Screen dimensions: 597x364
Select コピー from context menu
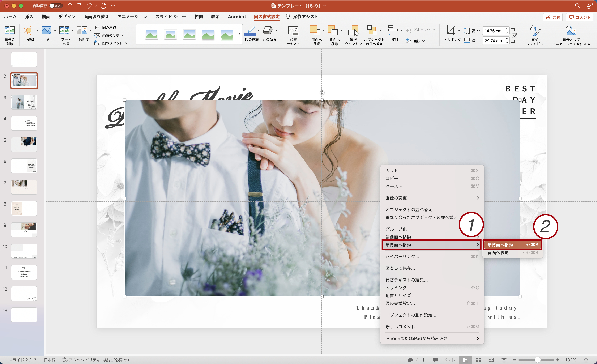(x=432, y=178)
